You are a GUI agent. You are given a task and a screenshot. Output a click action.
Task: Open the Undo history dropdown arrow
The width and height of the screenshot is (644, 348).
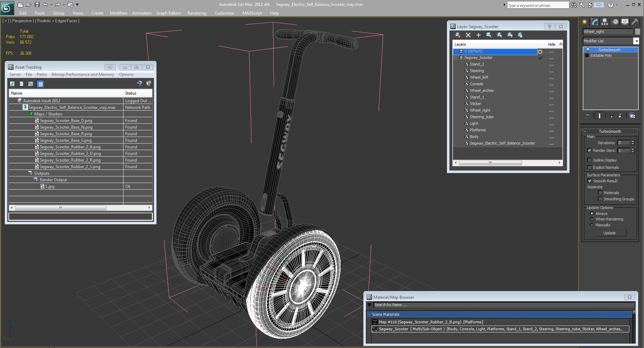(52, 5)
